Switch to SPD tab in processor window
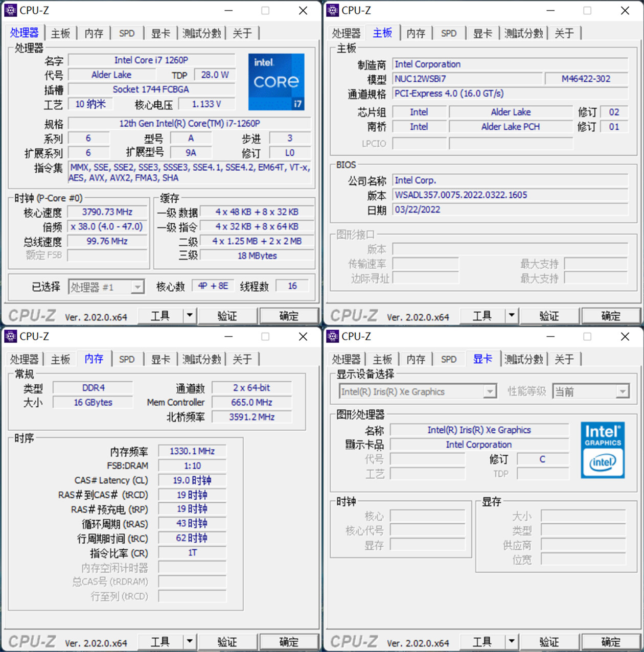 (x=127, y=33)
